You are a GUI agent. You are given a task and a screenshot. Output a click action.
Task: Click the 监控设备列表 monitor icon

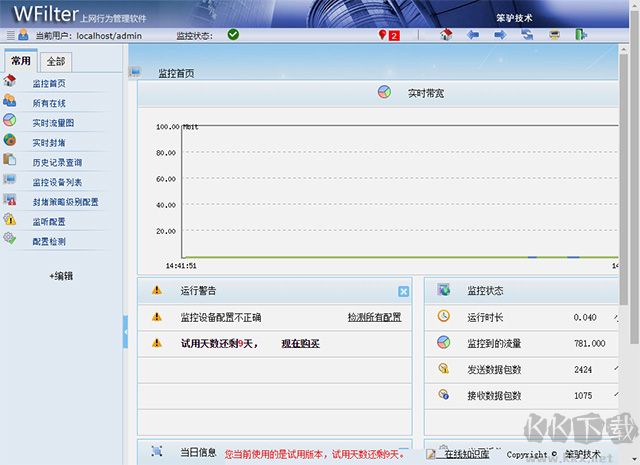click(10, 179)
